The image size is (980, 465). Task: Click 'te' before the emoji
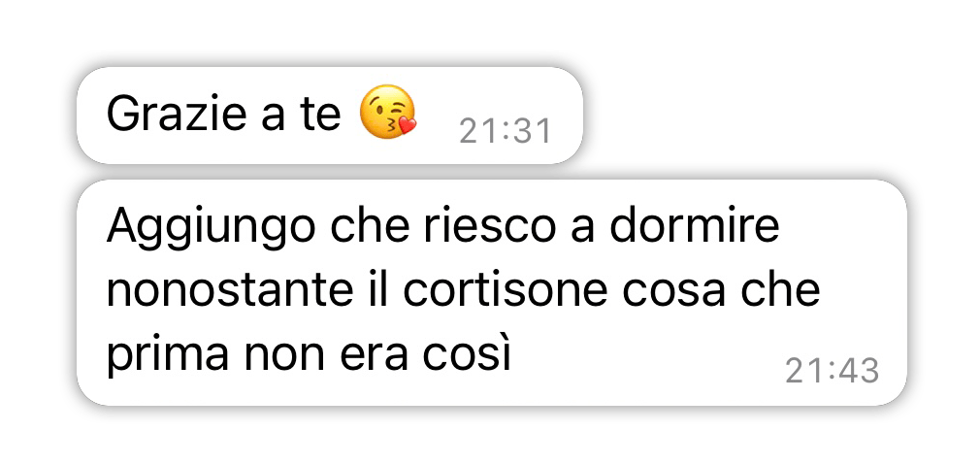coord(321,115)
